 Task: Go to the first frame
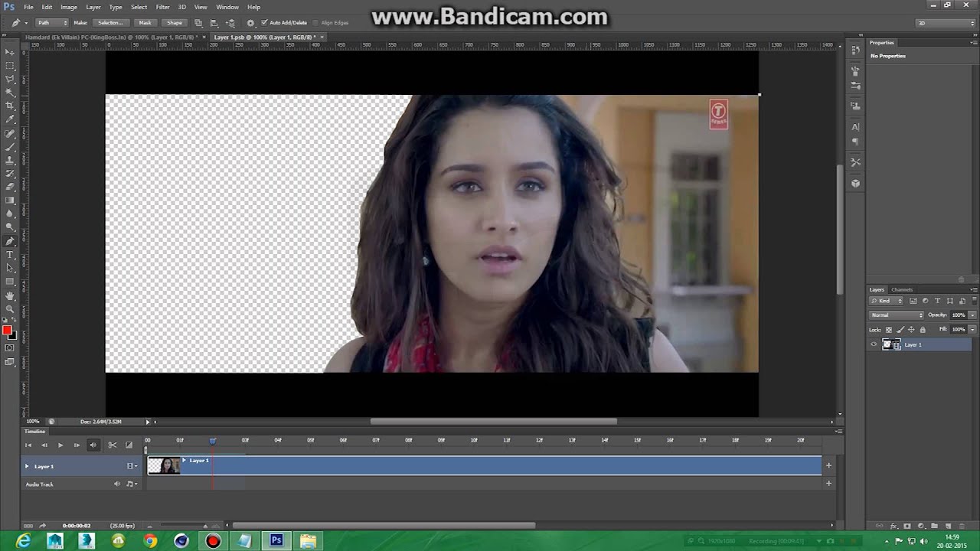(x=28, y=445)
